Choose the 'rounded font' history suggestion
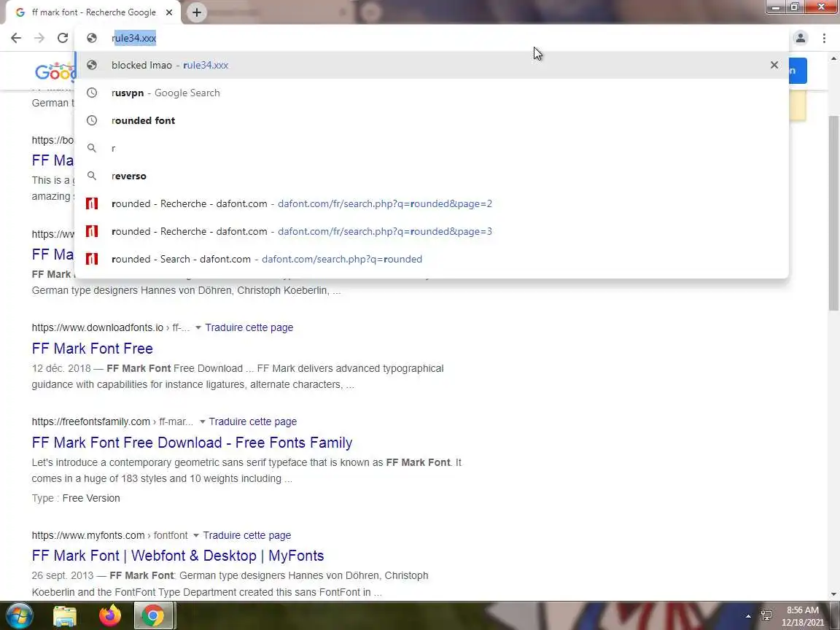 point(431,120)
